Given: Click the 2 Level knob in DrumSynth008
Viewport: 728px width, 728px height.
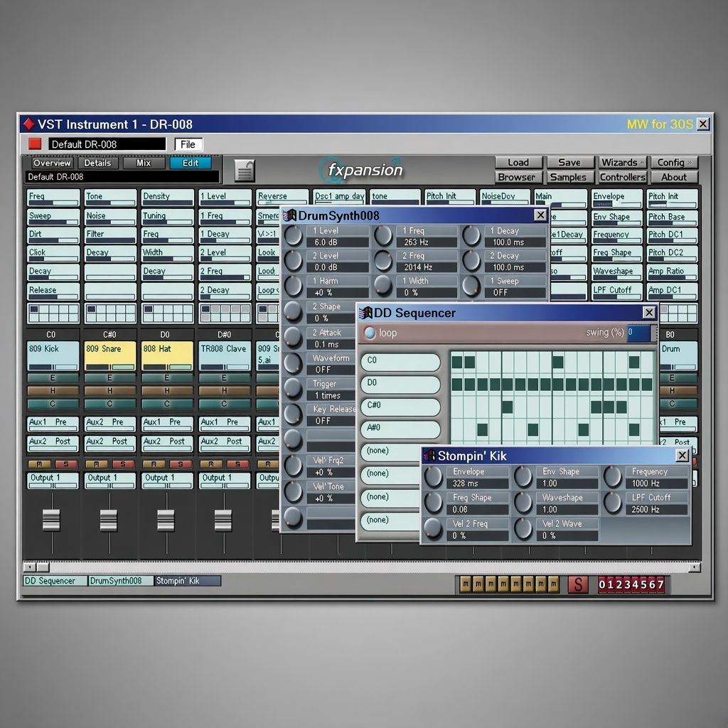Looking at the screenshot, I should pos(293,260).
